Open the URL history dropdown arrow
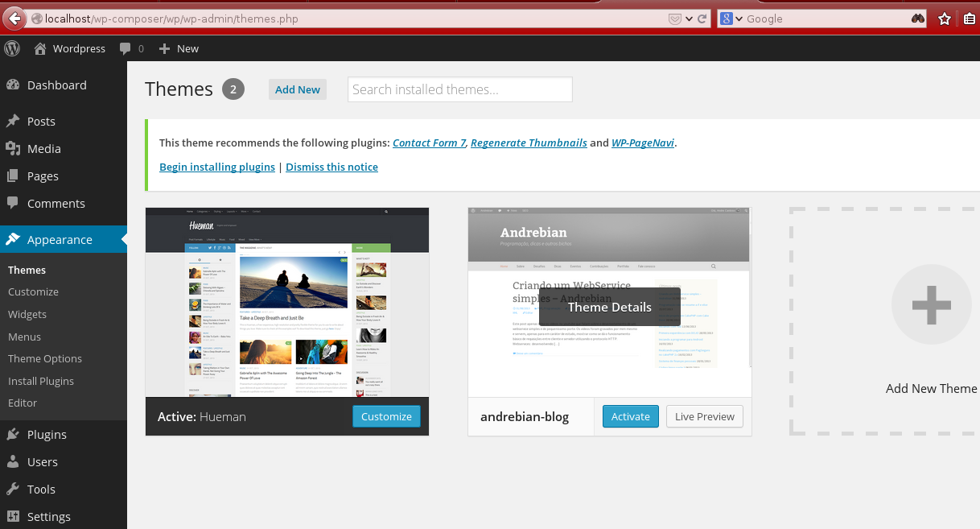This screenshot has height=529, width=980. coord(690,19)
